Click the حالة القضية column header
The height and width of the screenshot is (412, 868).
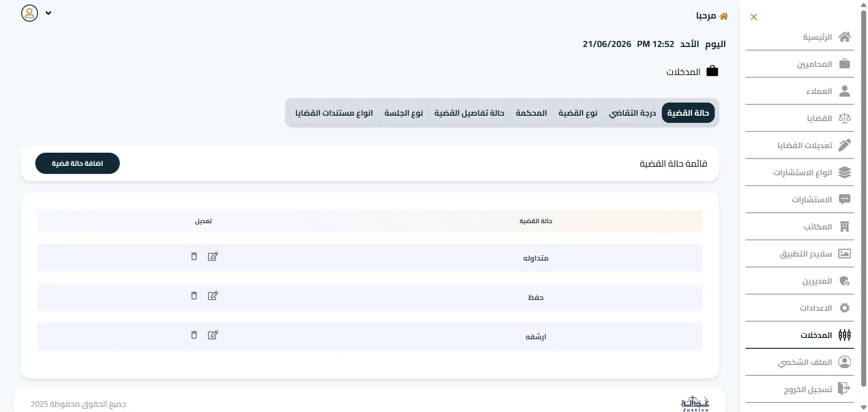[x=536, y=221]
